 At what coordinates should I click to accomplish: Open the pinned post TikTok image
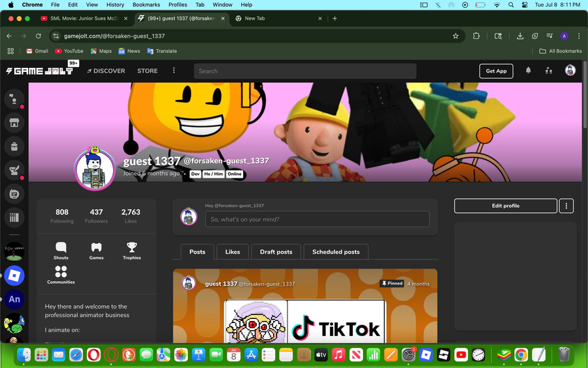point(305,322)
